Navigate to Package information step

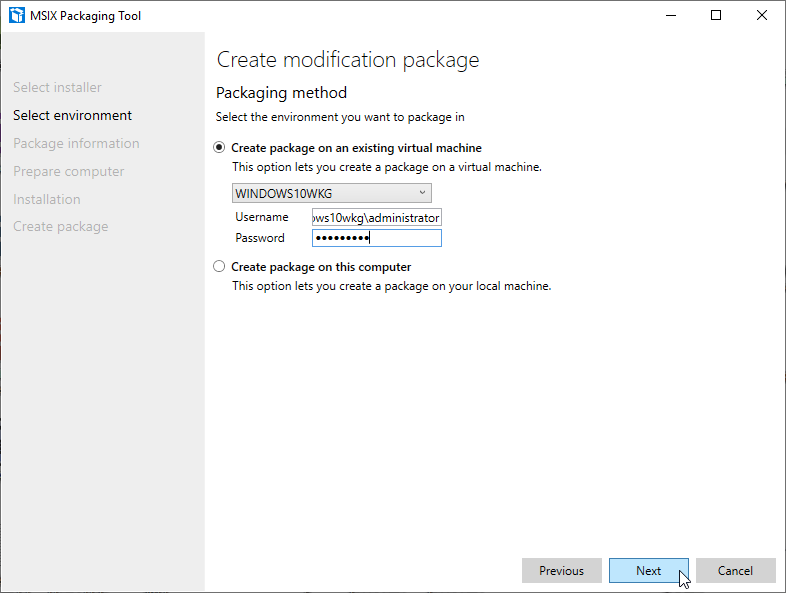point(76,144)
